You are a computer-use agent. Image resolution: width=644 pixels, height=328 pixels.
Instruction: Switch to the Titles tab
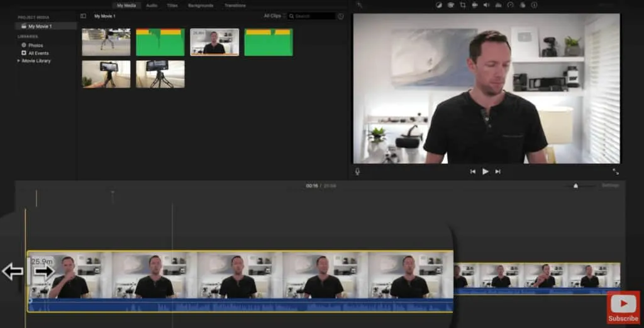pyautogui.click(x=172, y=5)
